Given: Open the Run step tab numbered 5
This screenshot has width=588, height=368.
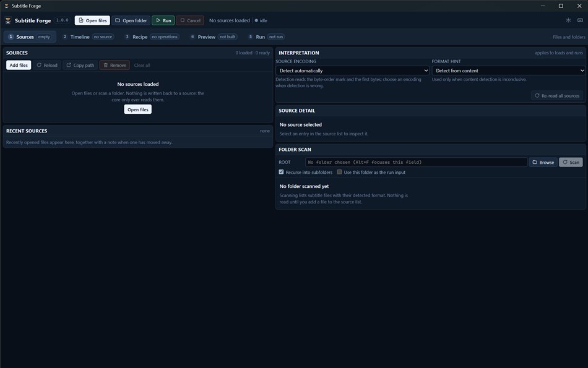Looking at the screenshot, I should [x=266, y=36].
